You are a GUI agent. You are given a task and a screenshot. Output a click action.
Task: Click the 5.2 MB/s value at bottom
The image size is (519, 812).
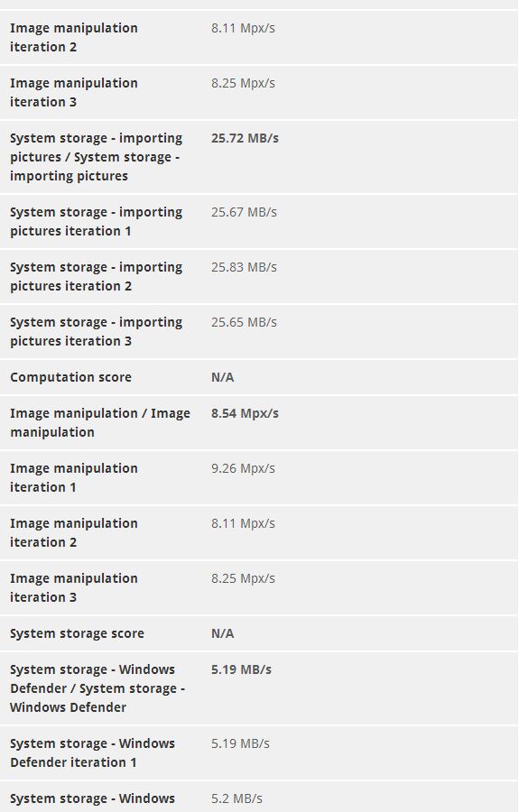[236, 799]
